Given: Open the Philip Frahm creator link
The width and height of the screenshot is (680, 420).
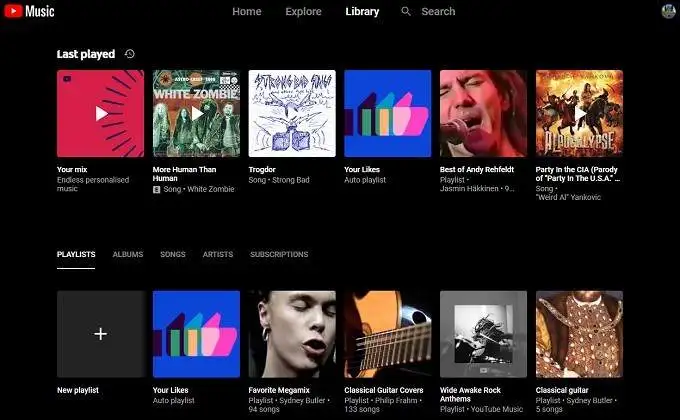Looking at the screenshot, I should tap(396, 401).
